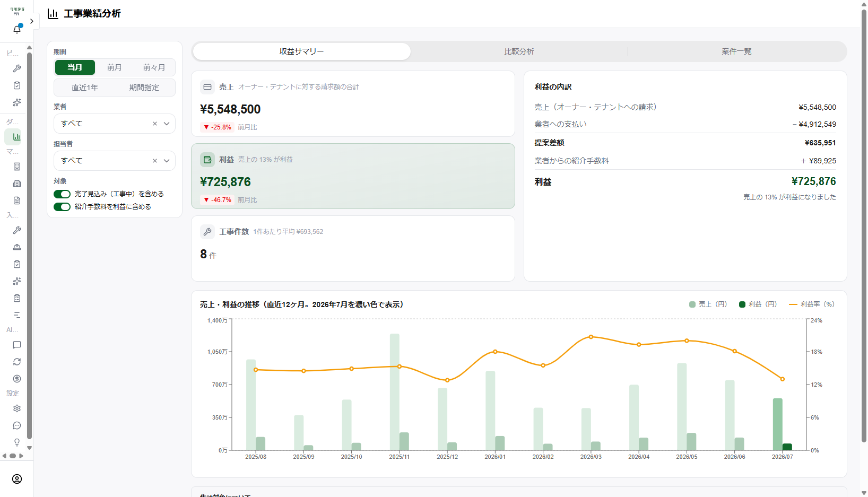This screenshot has width=868, height=497.
Task: Open the AI chat bubble sidebar icon
Action: tap(17, 345)
